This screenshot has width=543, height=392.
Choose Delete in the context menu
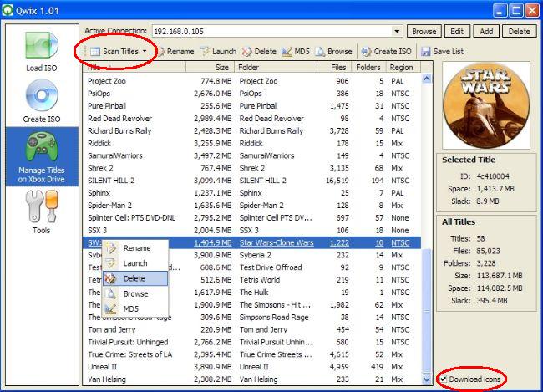(135, 278)
